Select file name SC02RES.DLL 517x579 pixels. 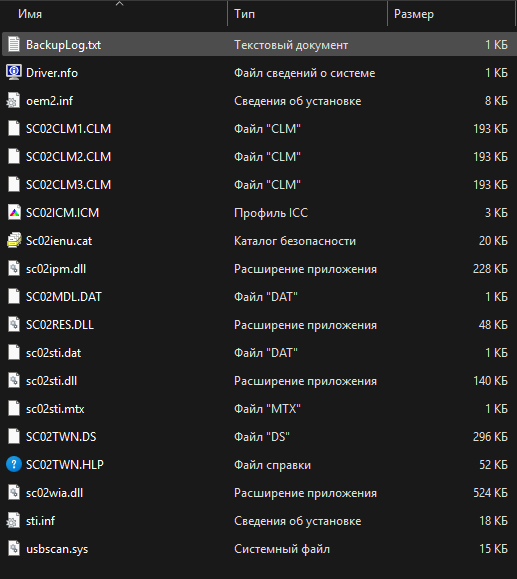point(60,325)
